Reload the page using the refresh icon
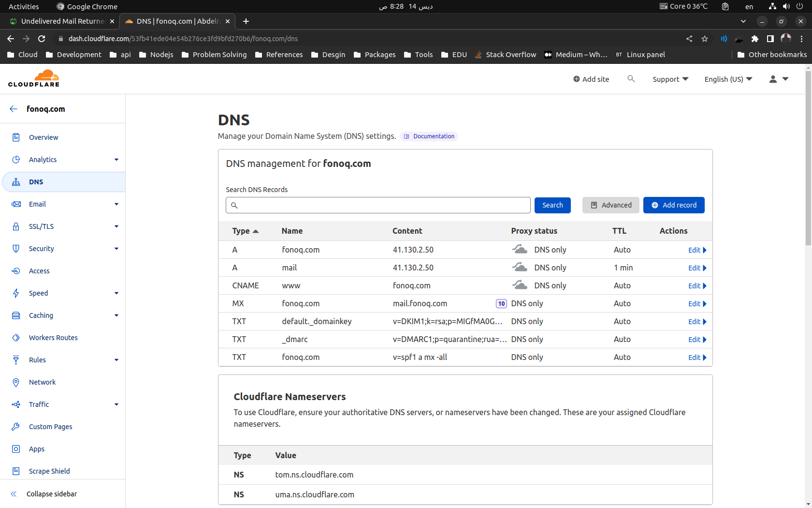The image size is (812, 508). pyautogui.click(x=42, y=39)
